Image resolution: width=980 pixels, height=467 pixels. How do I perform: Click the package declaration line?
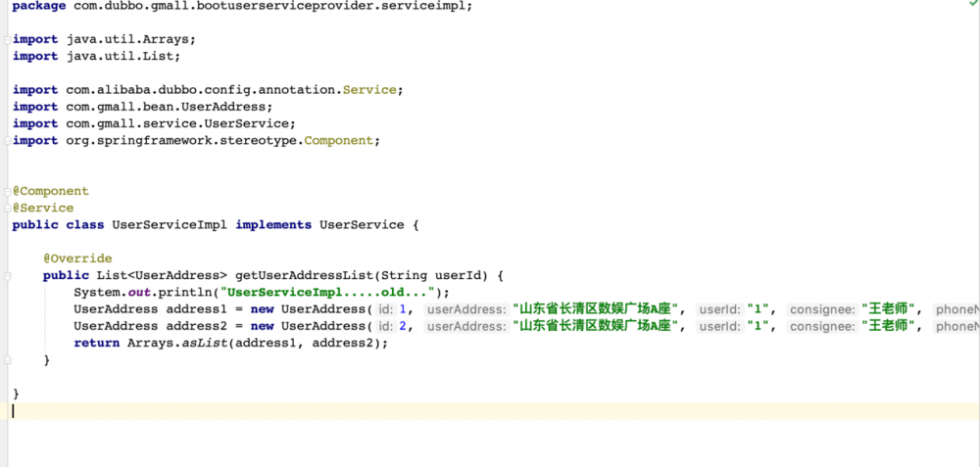[x=242, y=6]
